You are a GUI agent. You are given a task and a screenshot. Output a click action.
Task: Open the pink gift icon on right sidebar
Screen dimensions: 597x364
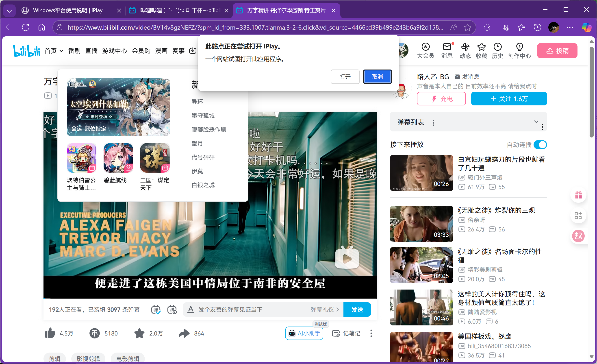579,195
